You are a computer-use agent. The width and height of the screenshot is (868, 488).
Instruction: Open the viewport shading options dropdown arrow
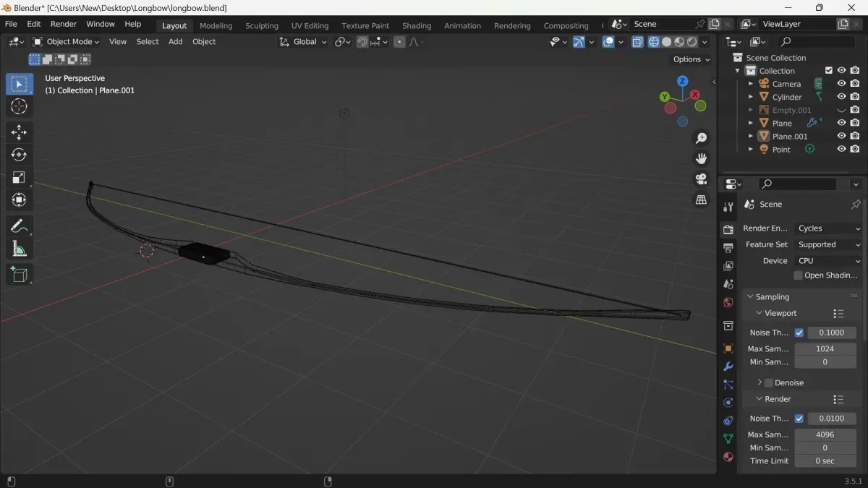[x=705, y=42]
